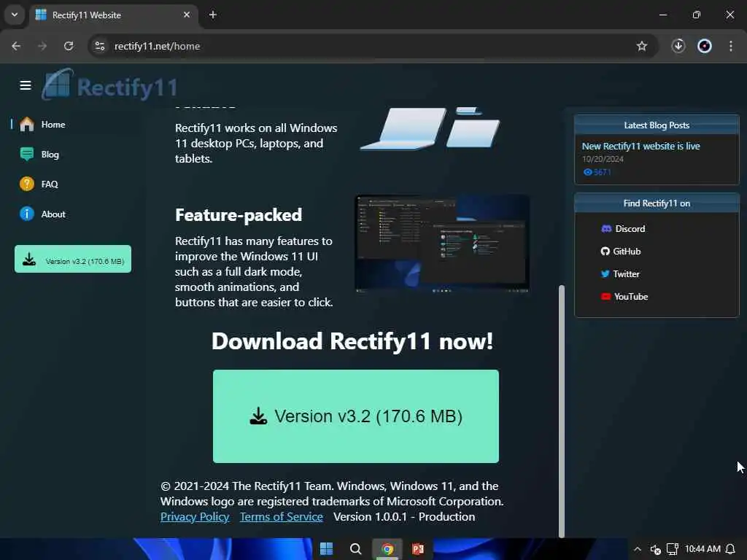Click the muted volume tray icon
Screen dimensions: 747x560
pos(656,550)
